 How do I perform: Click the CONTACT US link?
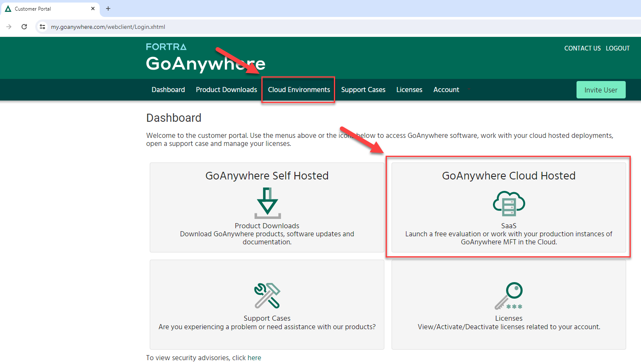point(582,48)
